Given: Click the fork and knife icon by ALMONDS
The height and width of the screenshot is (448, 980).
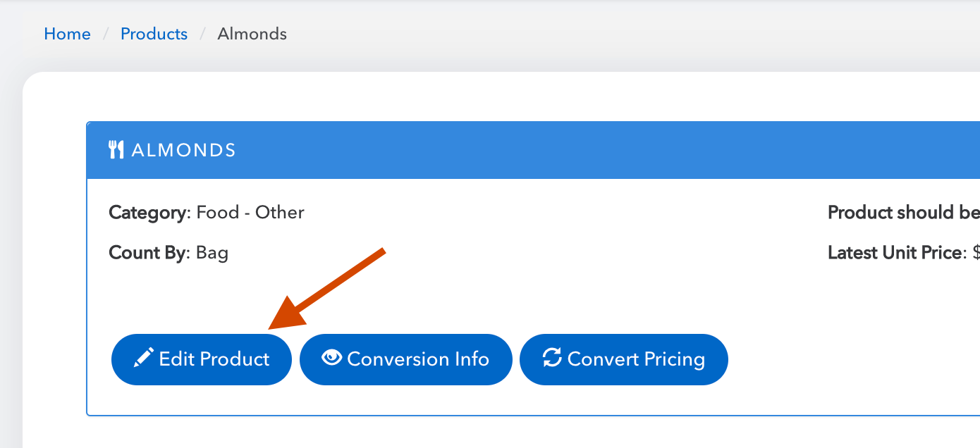Looking at the screenshot, I should pos(116,149).
